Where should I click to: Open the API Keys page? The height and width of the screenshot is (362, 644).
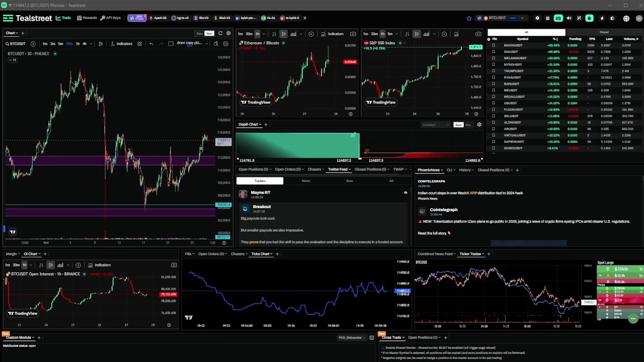[x=111, y=18]
